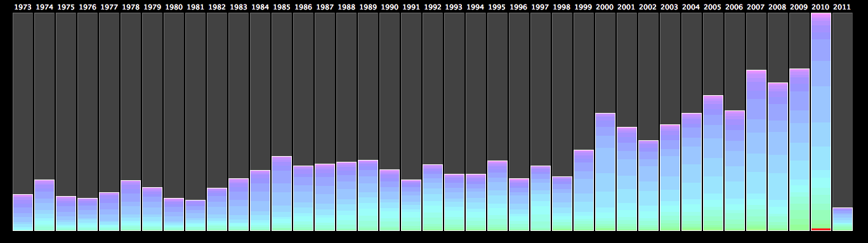Select the 2004 year bar
The image size is (868, 243).
(692, 172)
